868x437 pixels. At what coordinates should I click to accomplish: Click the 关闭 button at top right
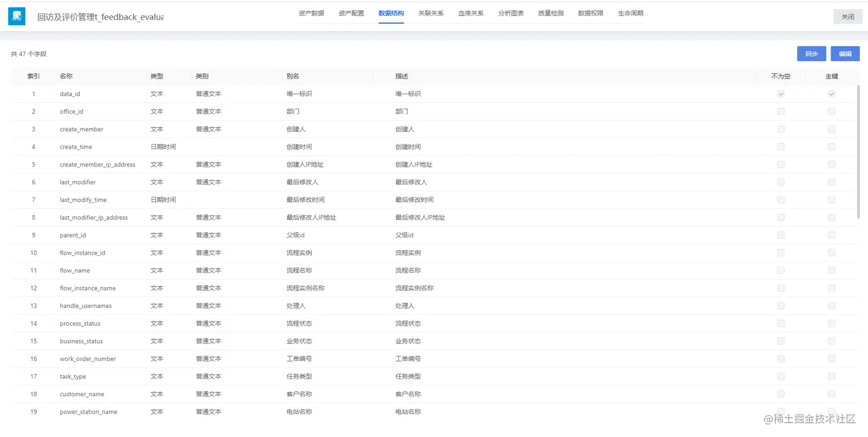tap(847, 17)
